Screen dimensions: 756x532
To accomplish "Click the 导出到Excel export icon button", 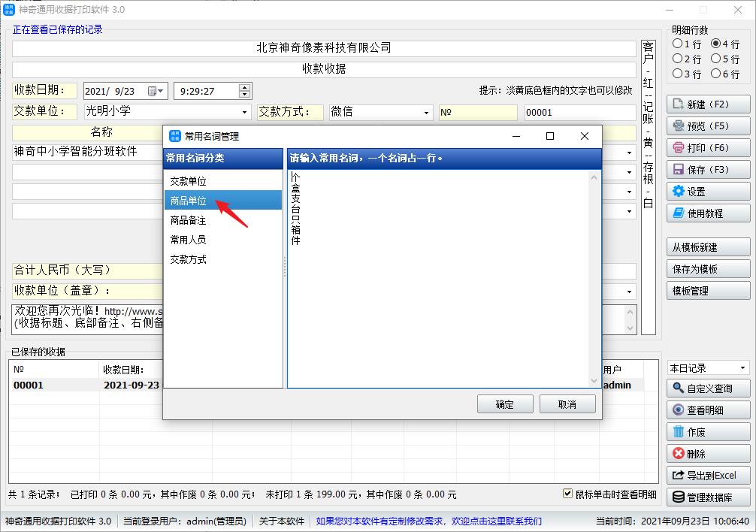I will [x=679, y=476].
